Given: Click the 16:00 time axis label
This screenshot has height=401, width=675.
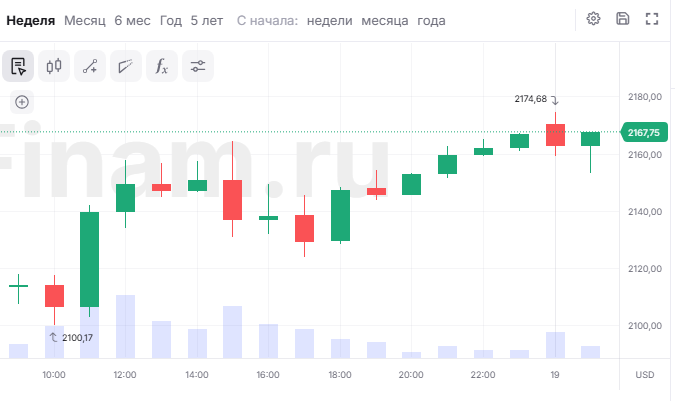Looking at the screenshot, I should click(268, 375).
